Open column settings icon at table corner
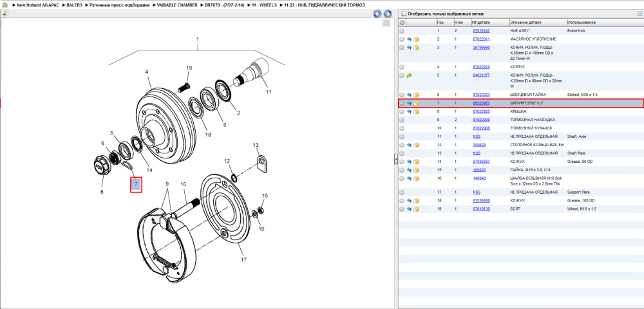Image resolution: width=644 pixels, height=309 pixels. [639, 14]
